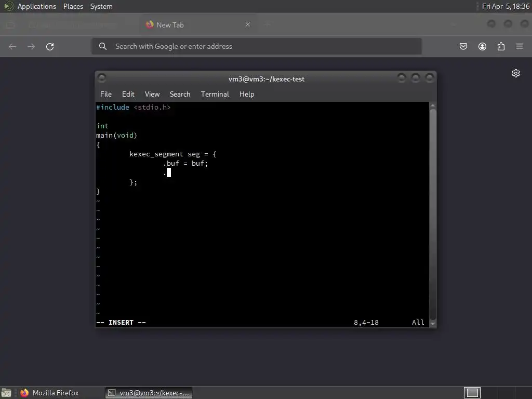
Task: Select the New Tab tab
Action: click(198, 25)
